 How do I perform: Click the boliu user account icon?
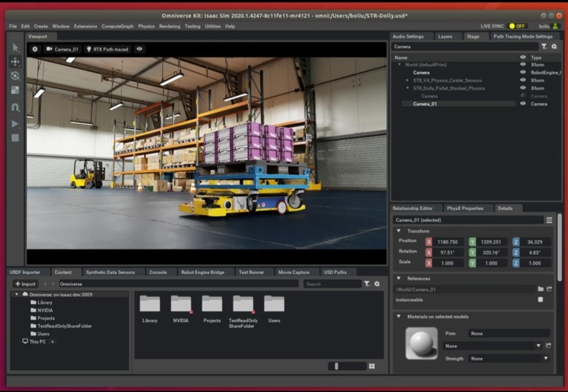click(555, 26)
